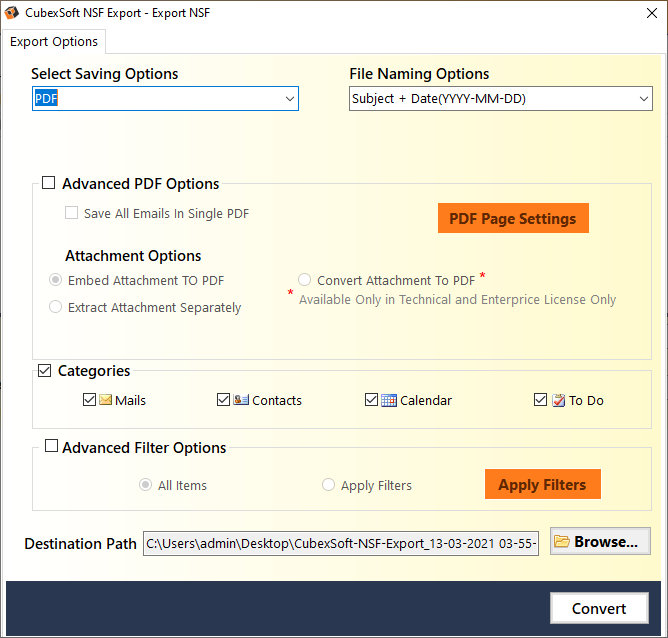Choose the Apply Filters radio button
Image resolution: width=668 pixels, height=638 pixels.
(x=329, y=485)
